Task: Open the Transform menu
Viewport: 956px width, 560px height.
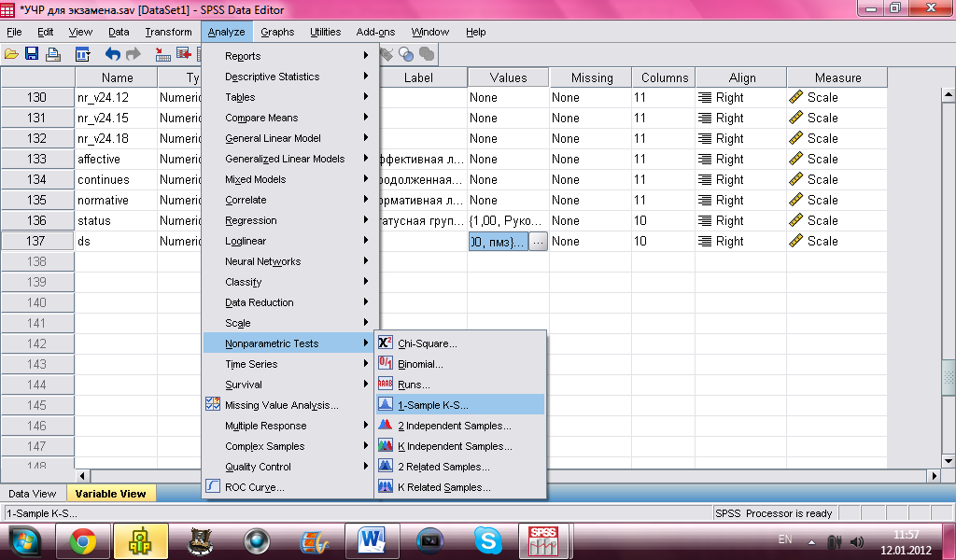Action: point(168,32)
